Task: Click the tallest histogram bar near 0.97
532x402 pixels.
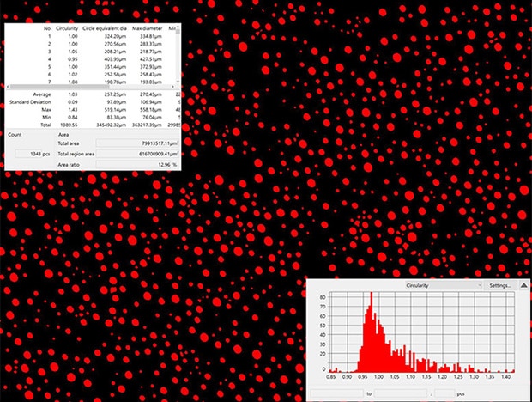Action: 372,332
